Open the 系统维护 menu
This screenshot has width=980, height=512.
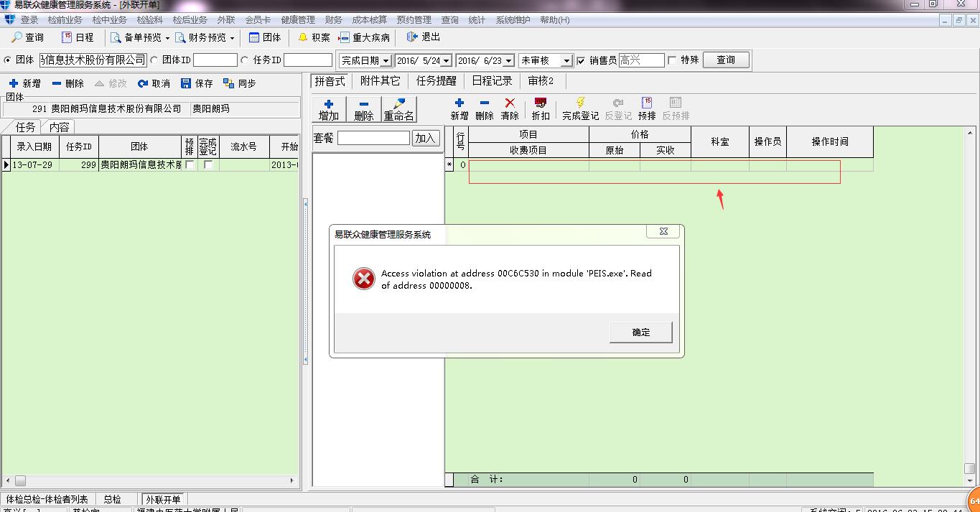coord(513,20)
